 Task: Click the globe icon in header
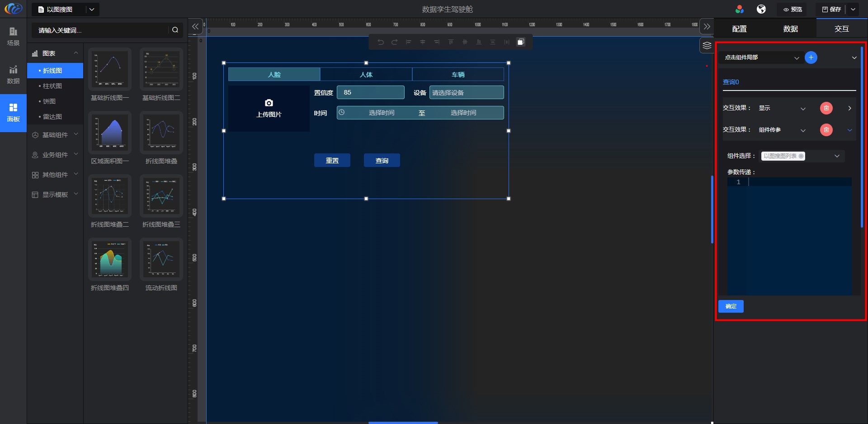pyautogui.click(x=761, y=9)
